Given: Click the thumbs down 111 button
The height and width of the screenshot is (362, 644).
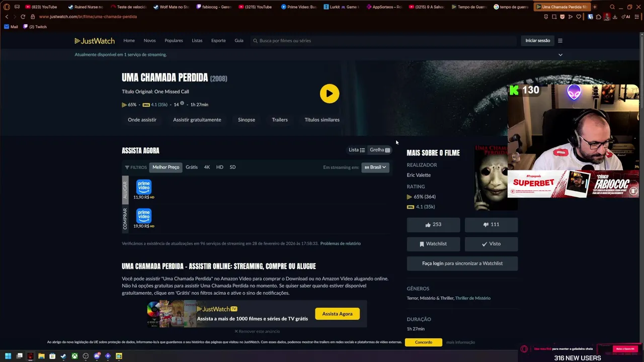Looking at the screenshot, I should click(491, 225).
